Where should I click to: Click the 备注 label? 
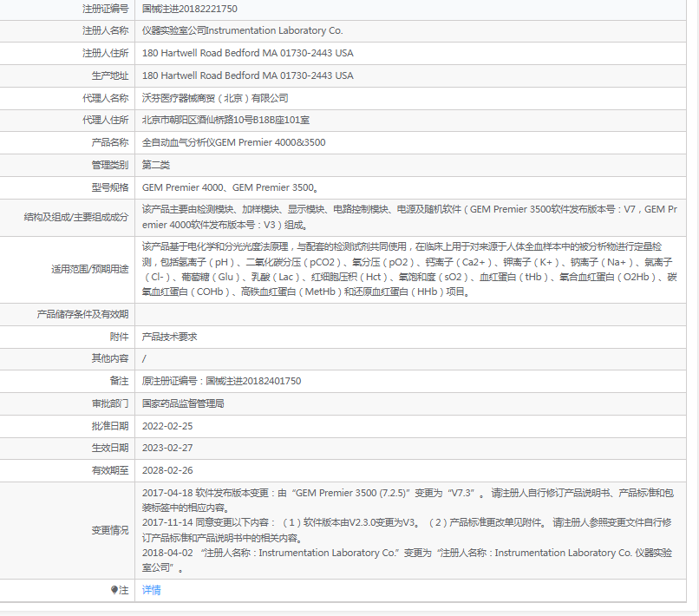coord(120,382)
